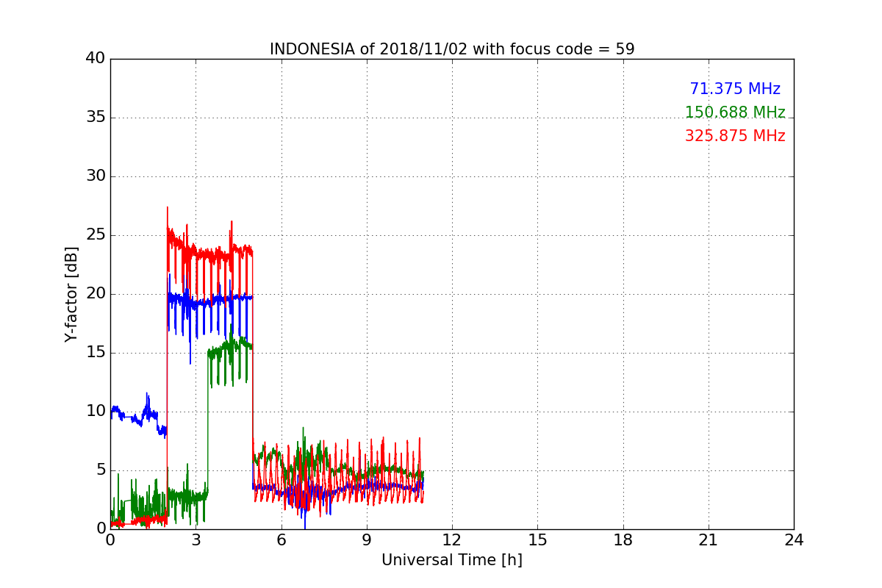Viewport: 882px width, 588px height.
Task: Click the plot title mentioning INDONESIA 2018/11/02
Action: point(452,49)
